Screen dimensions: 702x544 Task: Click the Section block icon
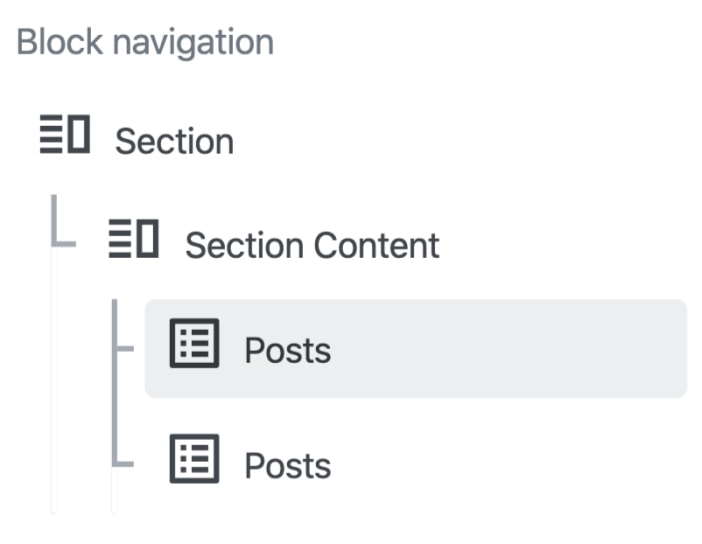pos(64,136)
